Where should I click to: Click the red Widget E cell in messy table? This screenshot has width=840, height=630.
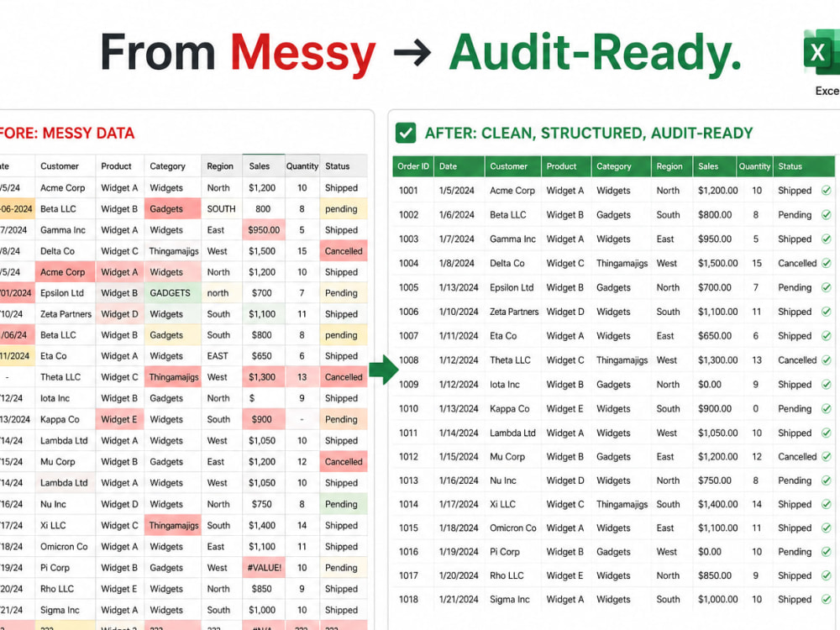119,419
